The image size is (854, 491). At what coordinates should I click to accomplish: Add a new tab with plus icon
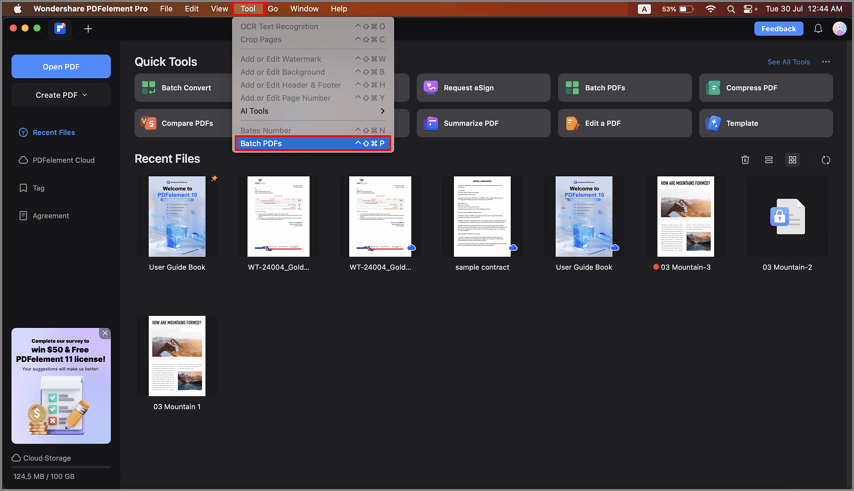[x=88, y=29]
